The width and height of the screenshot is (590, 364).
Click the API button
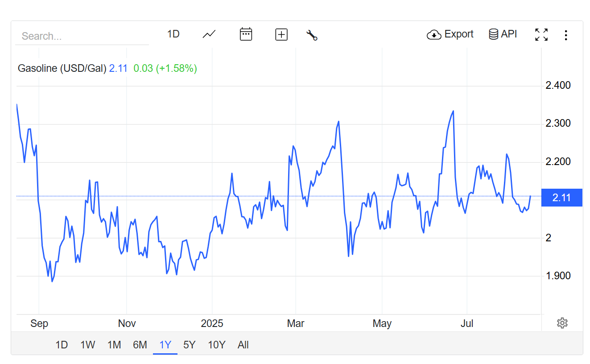point(503,34)
